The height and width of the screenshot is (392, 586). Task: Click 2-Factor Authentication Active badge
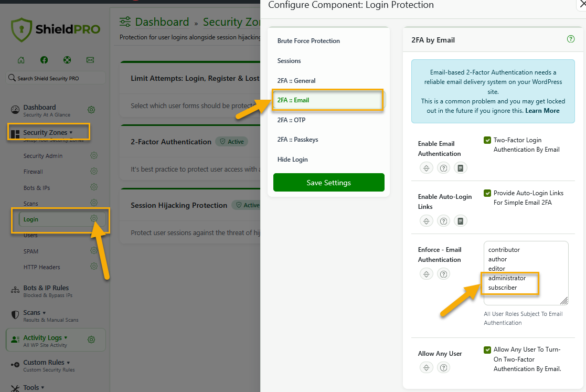(232, 142)
